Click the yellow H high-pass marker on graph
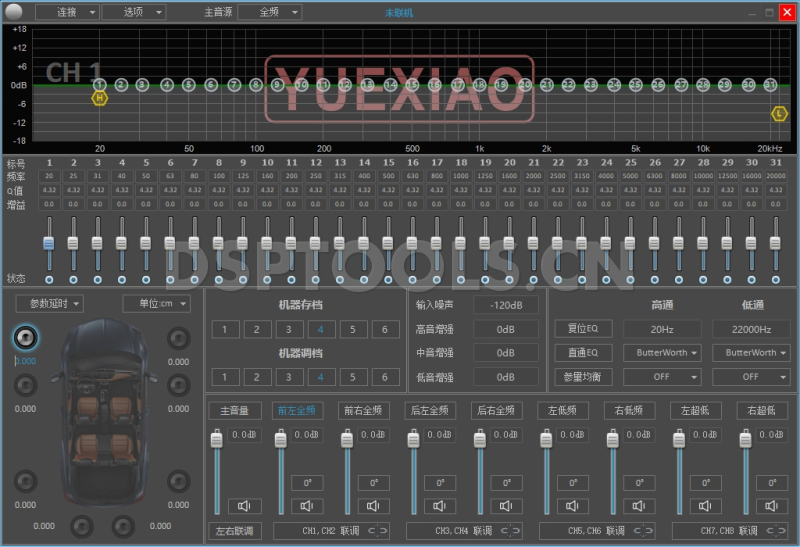800x547 pixels. click(x=99, y=98)
